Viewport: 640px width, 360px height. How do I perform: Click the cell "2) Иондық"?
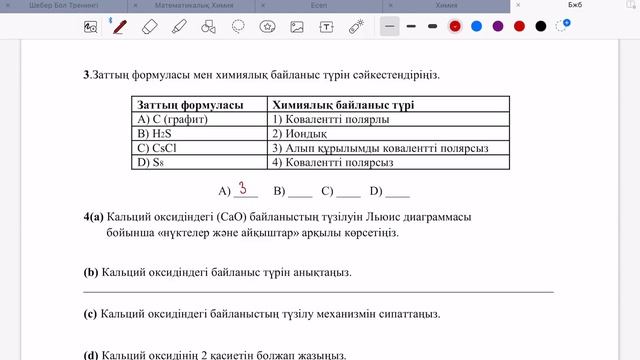[x=388, y=133]
